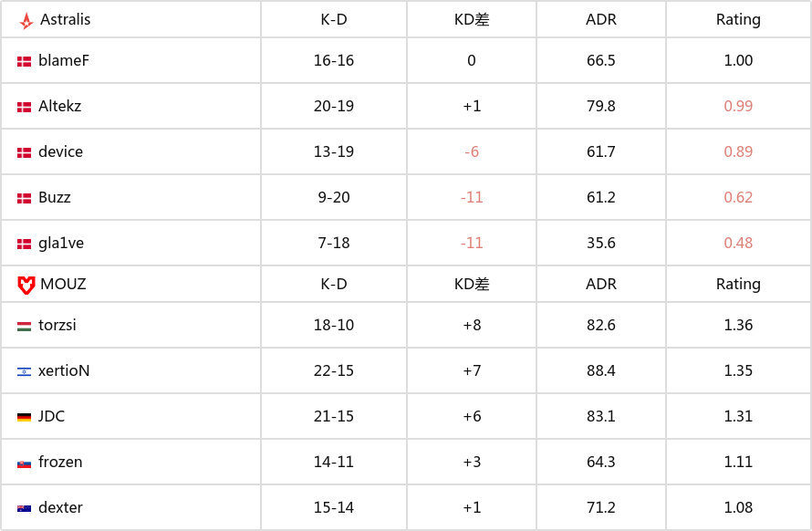Open the Altekz player name
812x531 pixels.
pyautogui.click(x=59, y=106)
